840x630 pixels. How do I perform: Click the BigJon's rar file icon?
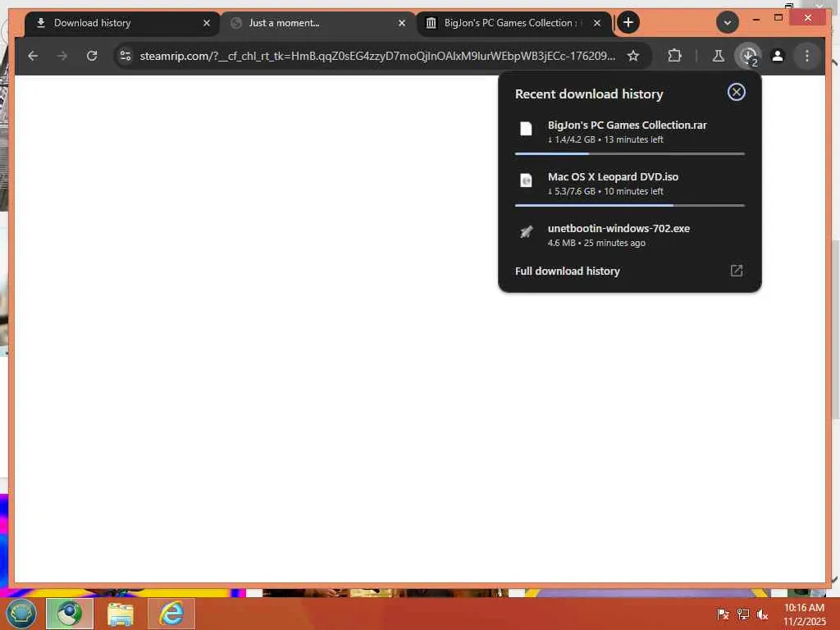click(x=526, y=129)
